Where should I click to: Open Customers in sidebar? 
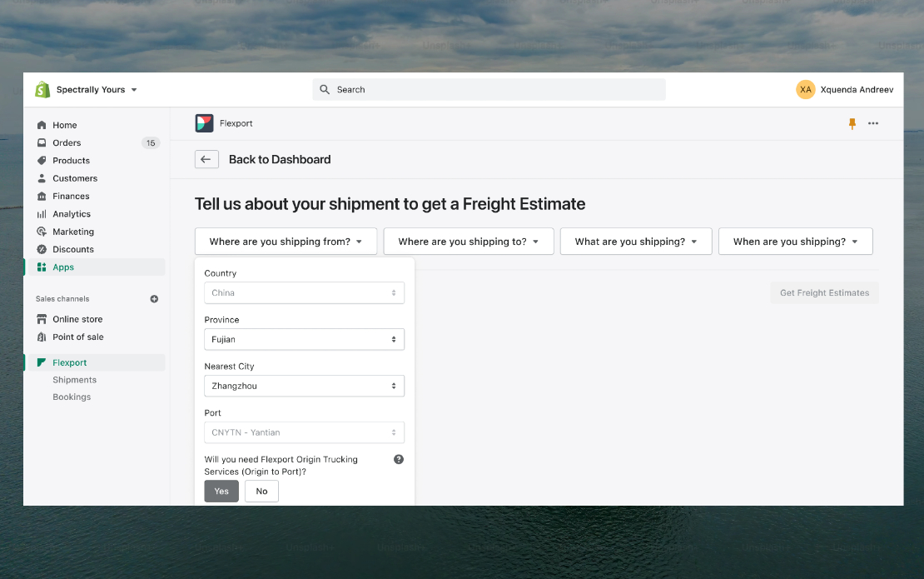tap(75, 178)
